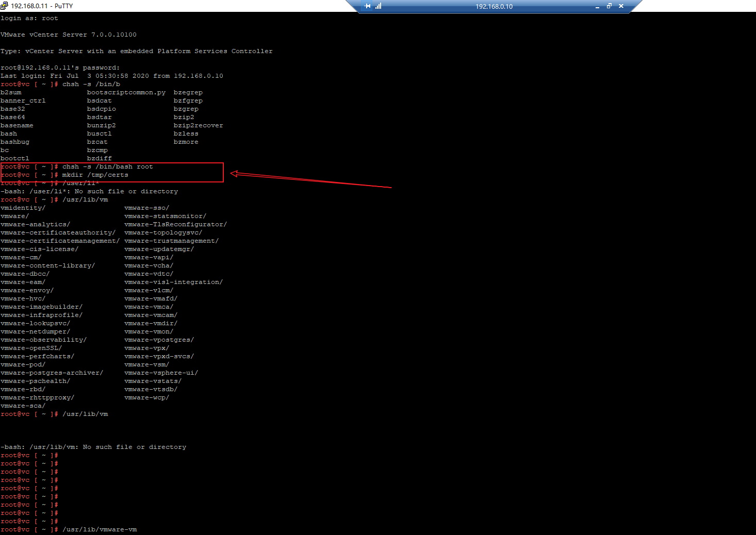Click the 'mkdir /tmp/certs' command line
756x535 pixels.
(x=95, y=175)
